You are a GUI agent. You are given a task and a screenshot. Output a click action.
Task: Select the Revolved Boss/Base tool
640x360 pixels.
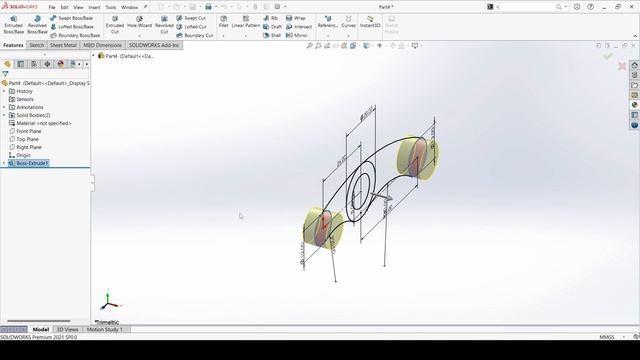click(37, 25)
